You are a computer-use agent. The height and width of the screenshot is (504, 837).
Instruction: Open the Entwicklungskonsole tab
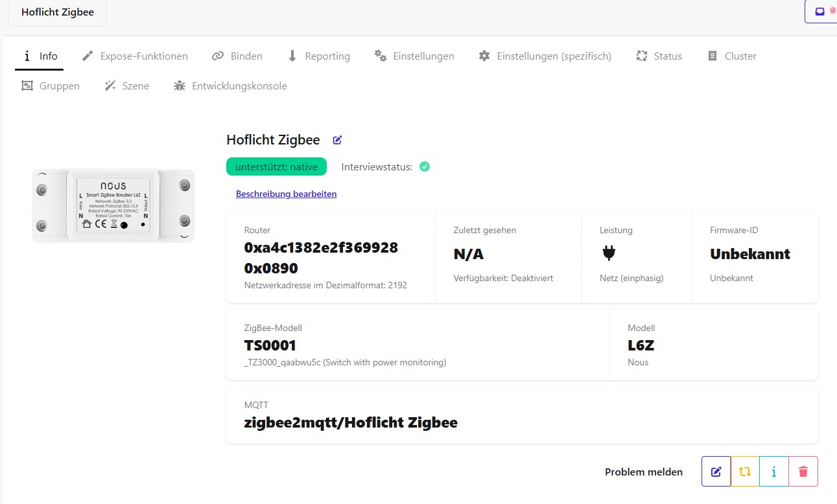(x=230, y=86)
